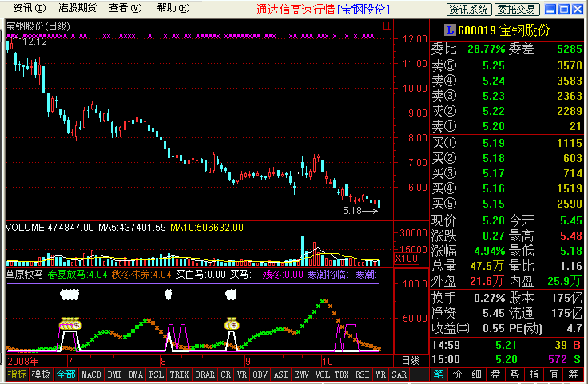Select the 势 tab in quote panel
Screen dimensions: 588x384
point(514,374)
